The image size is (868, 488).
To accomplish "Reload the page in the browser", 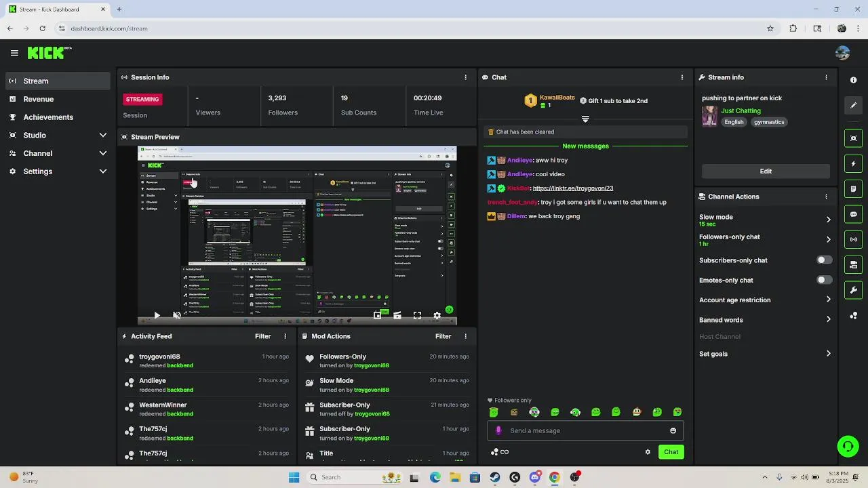I will (x=42, y=28).
